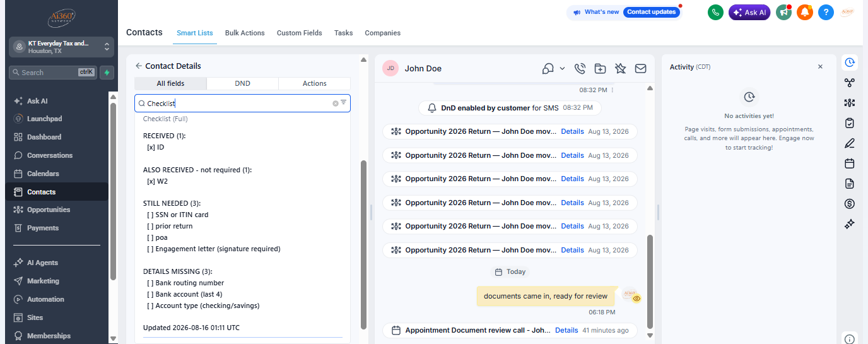Viewport: 868px width, 344px height.
Task: Select the All fields tab
Action: tap(170, 83)
